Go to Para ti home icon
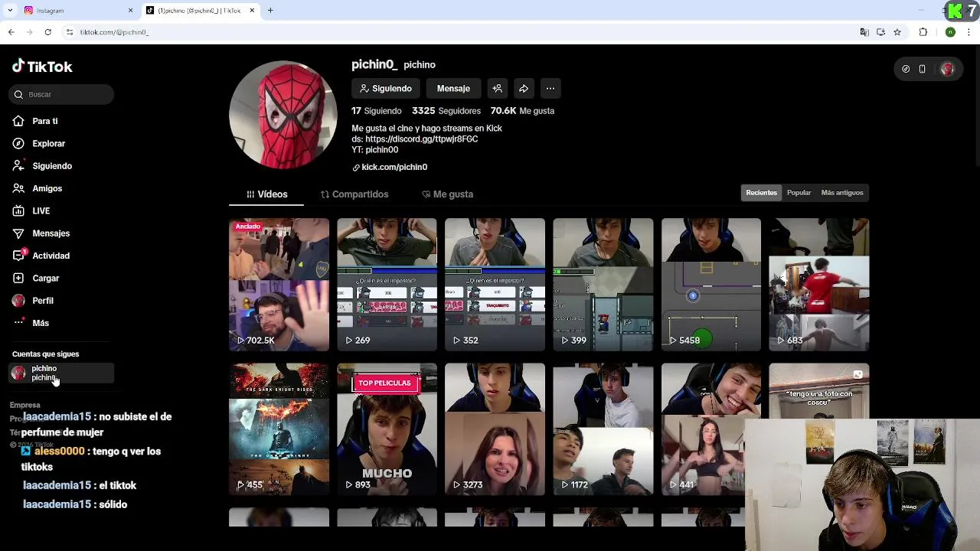980x551 pixels. (x=18, y=121)
